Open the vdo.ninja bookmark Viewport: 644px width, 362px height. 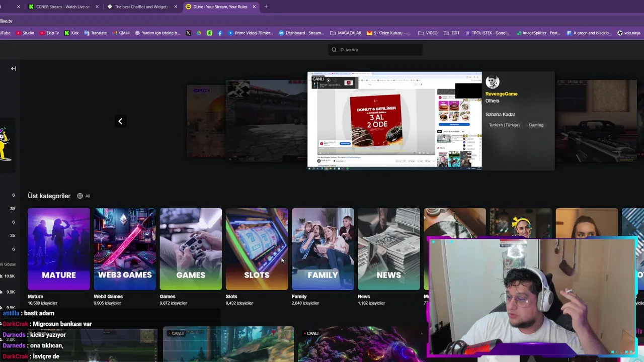click(629, 33)
